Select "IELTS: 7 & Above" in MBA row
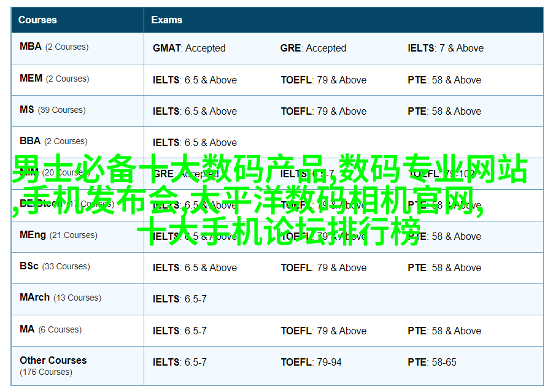 (x=446, y=48)
